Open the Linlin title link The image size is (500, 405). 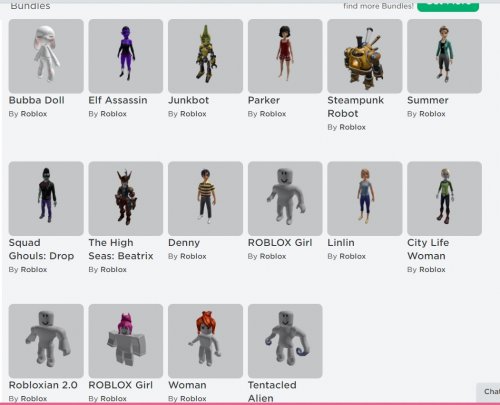pos(341,243)
